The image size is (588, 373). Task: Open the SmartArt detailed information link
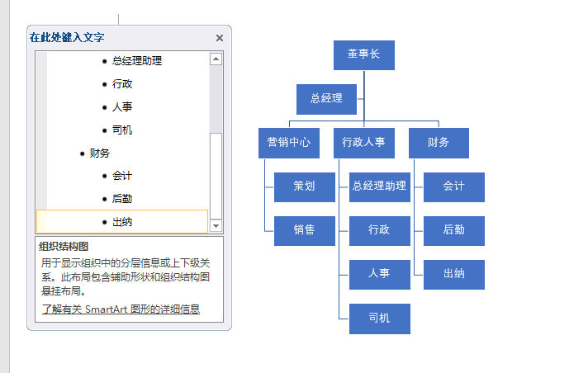(121, 309)
